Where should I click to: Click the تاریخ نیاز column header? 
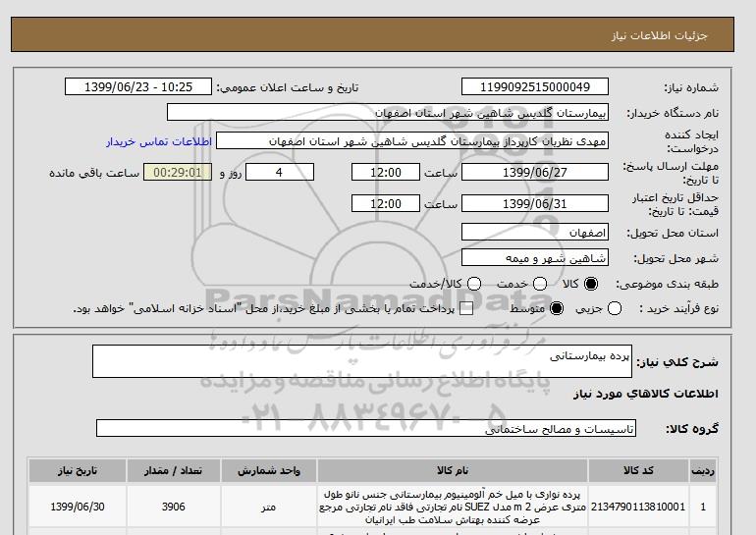[x=78, y=471]
